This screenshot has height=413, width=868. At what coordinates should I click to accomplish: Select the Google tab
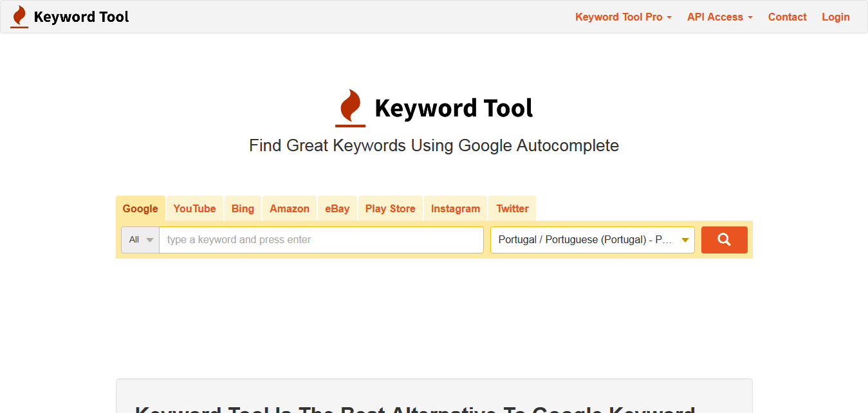pos(140,208)
